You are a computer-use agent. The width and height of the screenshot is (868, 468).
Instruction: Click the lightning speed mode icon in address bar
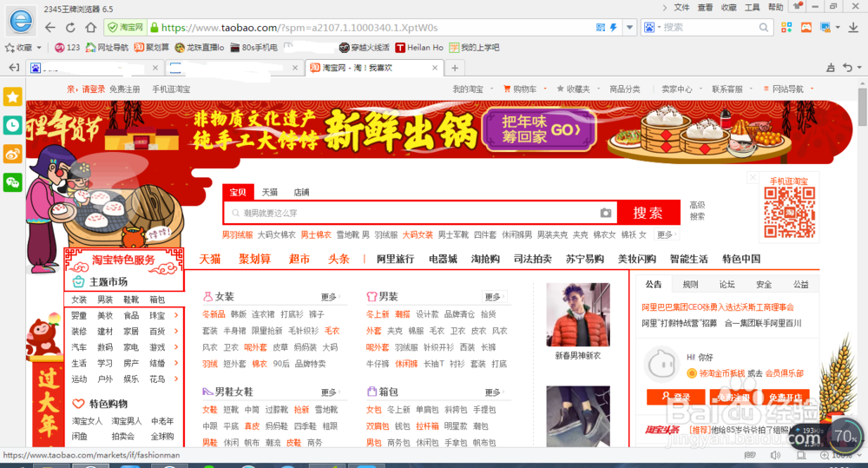tap(614, 27)
